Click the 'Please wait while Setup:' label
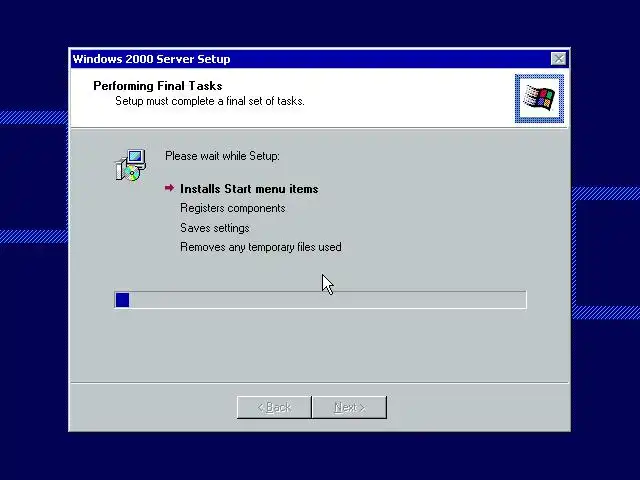The image size is (640, 480). (222, 156)
